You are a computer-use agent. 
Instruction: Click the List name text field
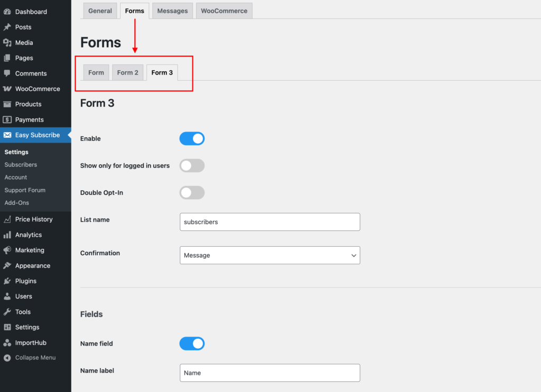(x=269, y=222)
